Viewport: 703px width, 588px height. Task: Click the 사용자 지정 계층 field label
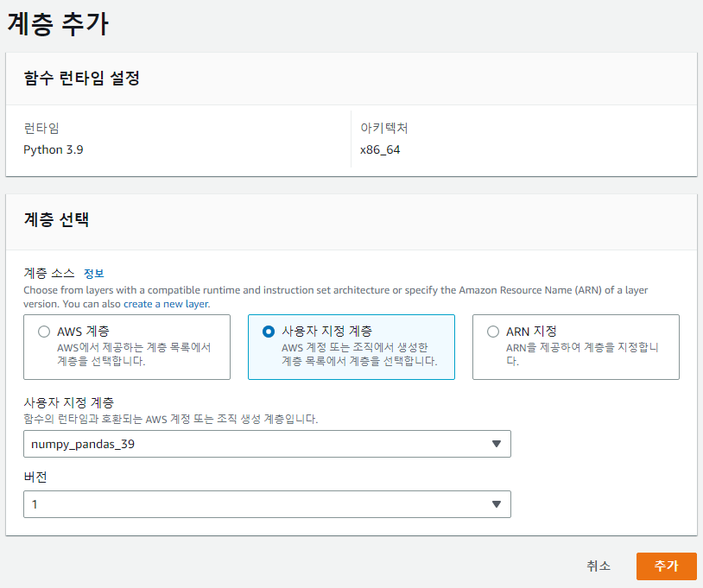pos(68,402)
